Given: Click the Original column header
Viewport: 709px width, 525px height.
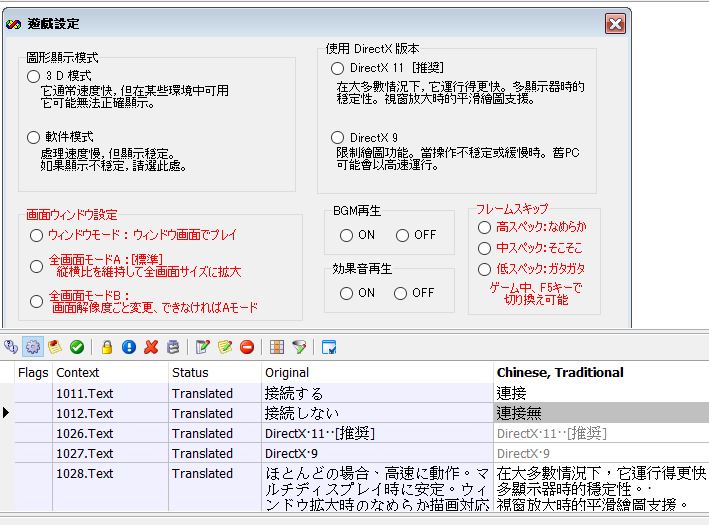Looking at the screenshot, I should [377, 373].
